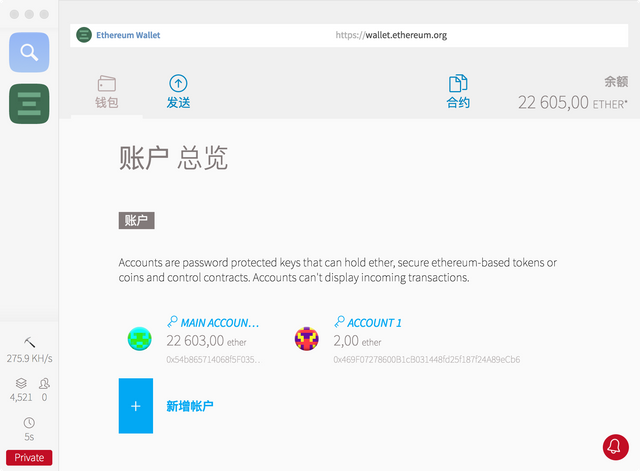Click the peers icon above 0
This screenshot has height=471, width=640.
[x=44, y=383]
